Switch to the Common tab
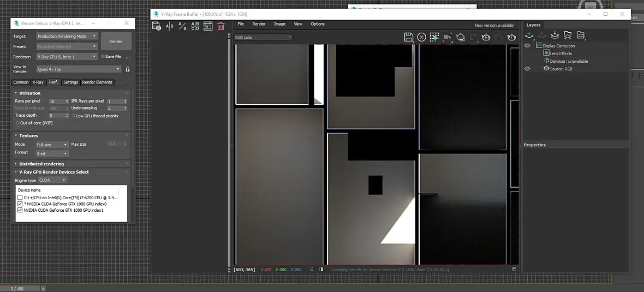This screenshot has height=292, width=644. (21, 82)
